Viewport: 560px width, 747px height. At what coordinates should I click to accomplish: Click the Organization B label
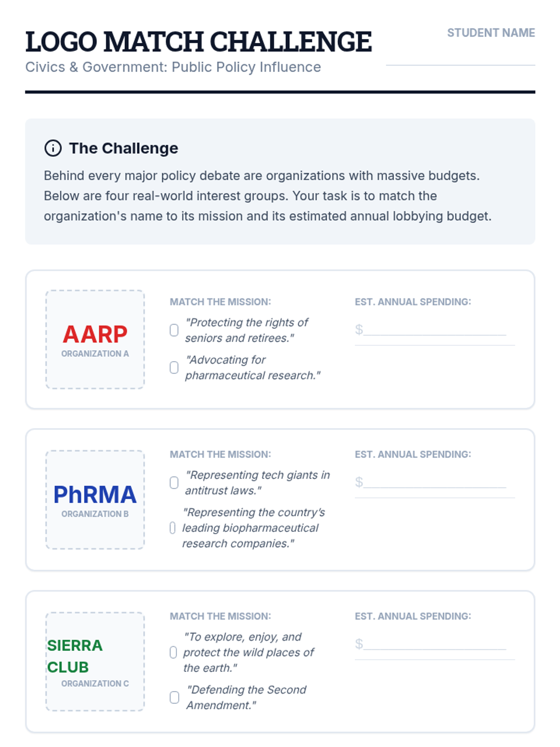95,514
